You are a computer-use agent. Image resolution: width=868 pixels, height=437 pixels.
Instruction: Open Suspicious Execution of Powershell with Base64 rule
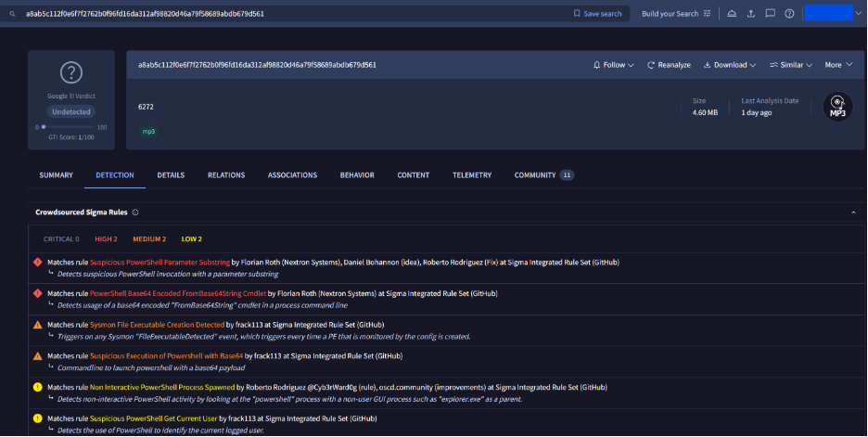click(166, 356)
